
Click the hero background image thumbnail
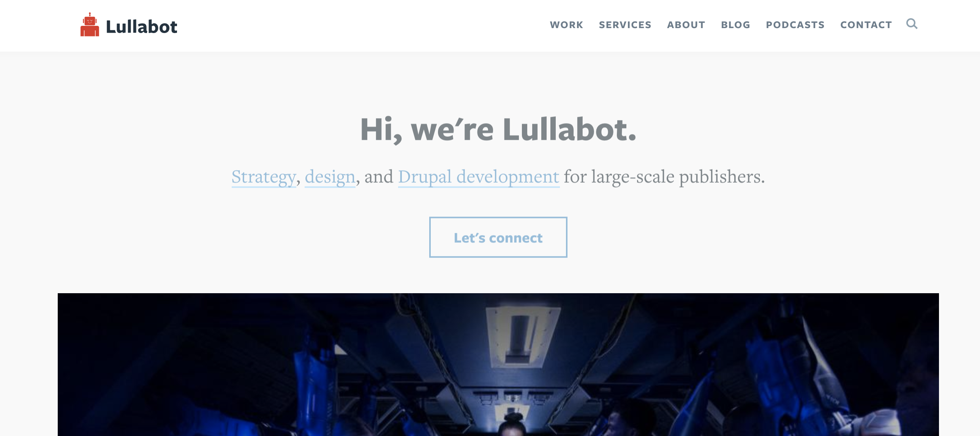(x=498, y=364)
